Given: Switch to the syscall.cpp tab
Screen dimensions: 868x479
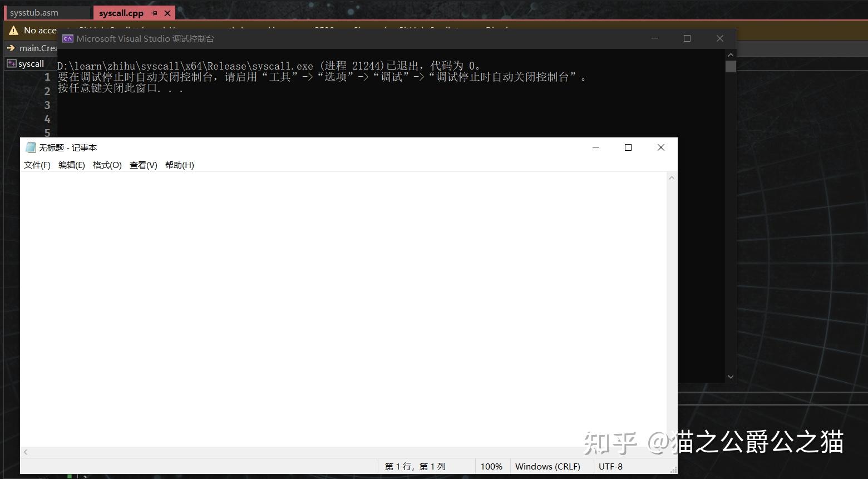Looking at the screenshot, I should pos(120,12).
